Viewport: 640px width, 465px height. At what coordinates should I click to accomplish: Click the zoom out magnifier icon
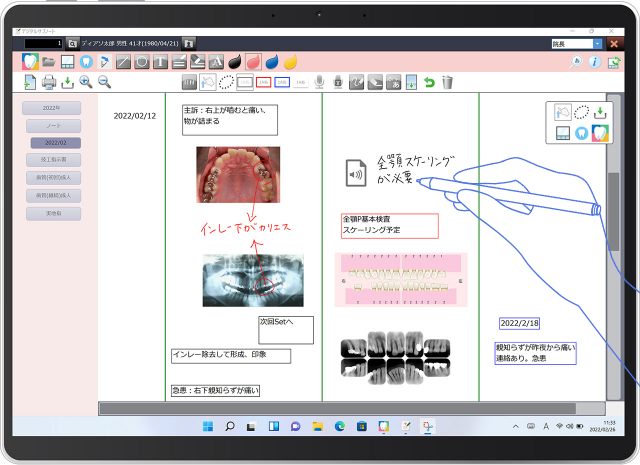pyautogui.click(x=104, y=82)
